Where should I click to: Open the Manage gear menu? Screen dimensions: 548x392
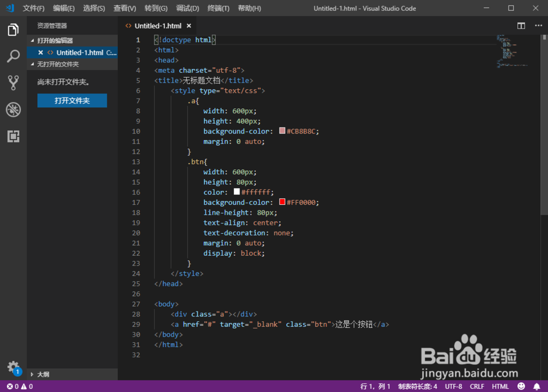click(x=13, y=367)
